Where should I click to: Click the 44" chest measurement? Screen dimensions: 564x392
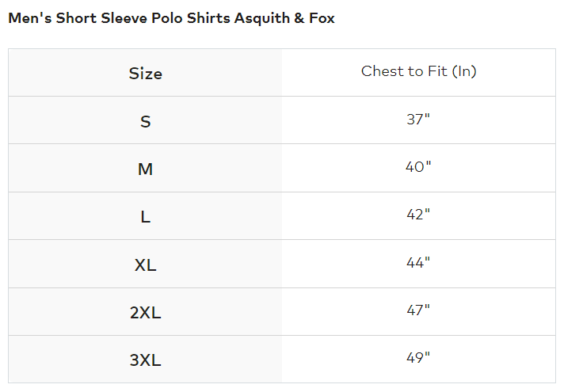[418, 263]
